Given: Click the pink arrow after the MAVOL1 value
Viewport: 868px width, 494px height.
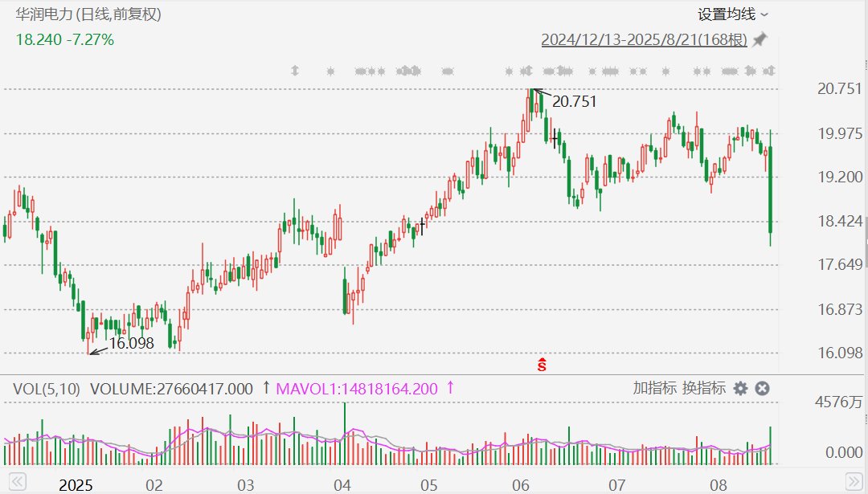Looking at the screenshot, I should pyautogui.click(x=450, y=389).
